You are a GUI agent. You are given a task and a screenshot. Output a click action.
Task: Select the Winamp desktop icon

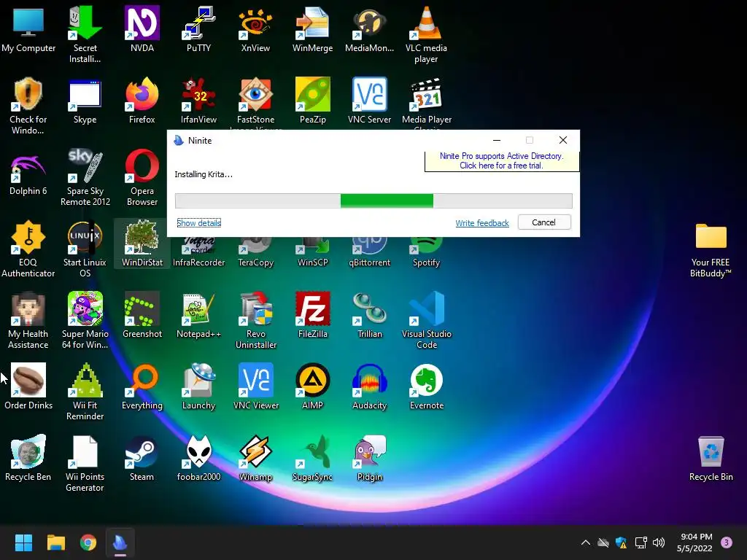click(x=255, y=458)
